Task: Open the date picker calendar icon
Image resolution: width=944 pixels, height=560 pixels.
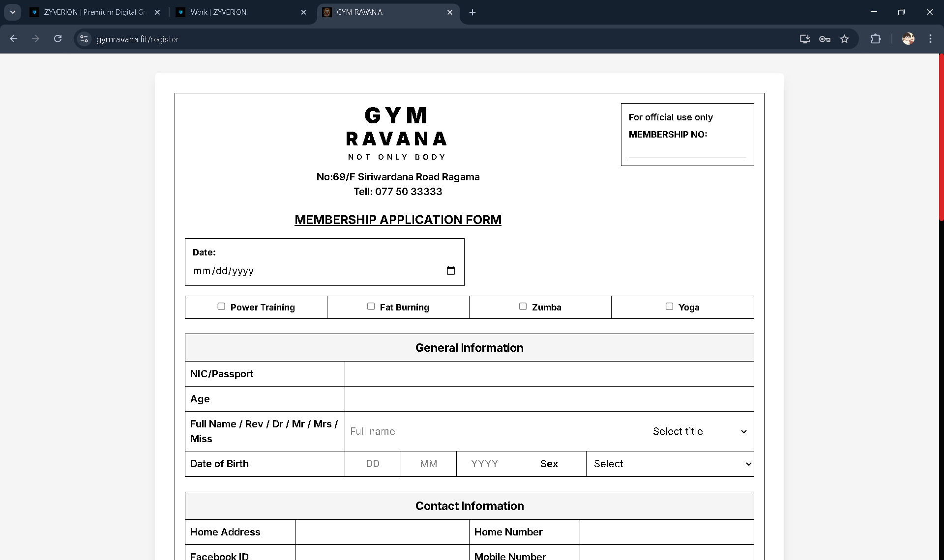Action: [x=450, y=270]
